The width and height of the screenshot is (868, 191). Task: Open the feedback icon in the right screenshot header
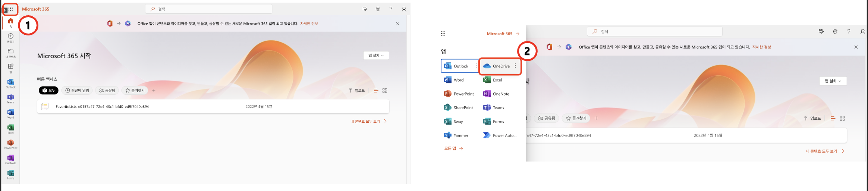click(x=821, y=31)
